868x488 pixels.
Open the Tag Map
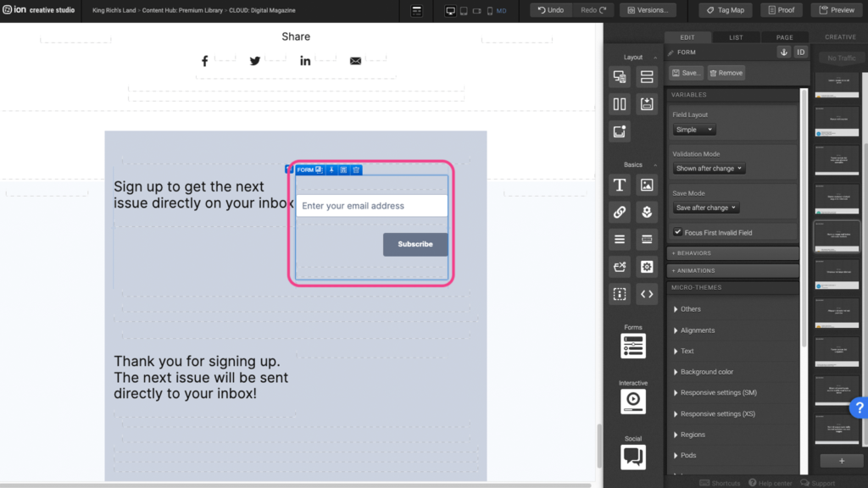726,10
